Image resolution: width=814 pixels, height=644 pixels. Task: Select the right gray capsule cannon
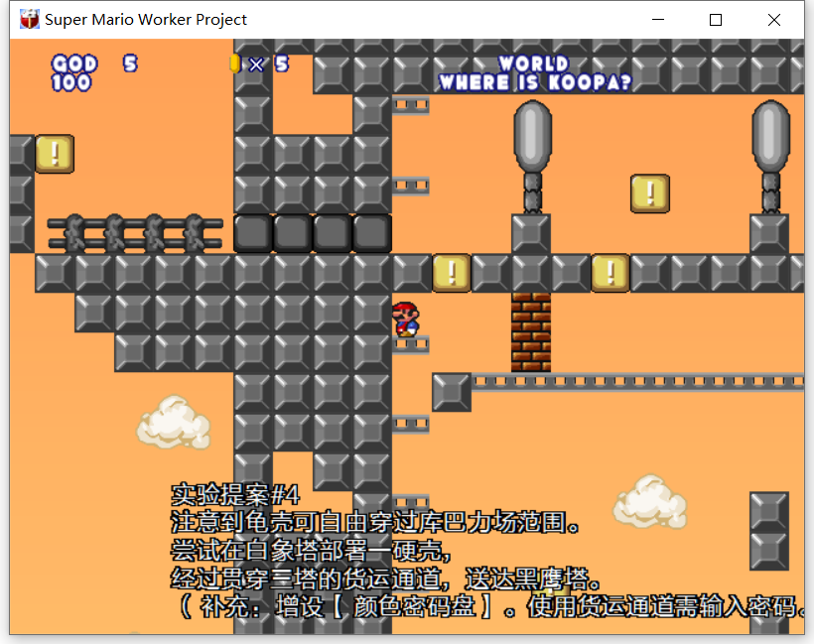tap(771, 156)
